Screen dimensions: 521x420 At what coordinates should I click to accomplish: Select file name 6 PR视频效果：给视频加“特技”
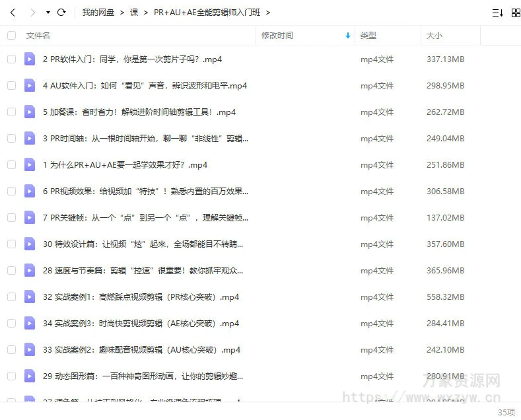[x=145, y=192]
